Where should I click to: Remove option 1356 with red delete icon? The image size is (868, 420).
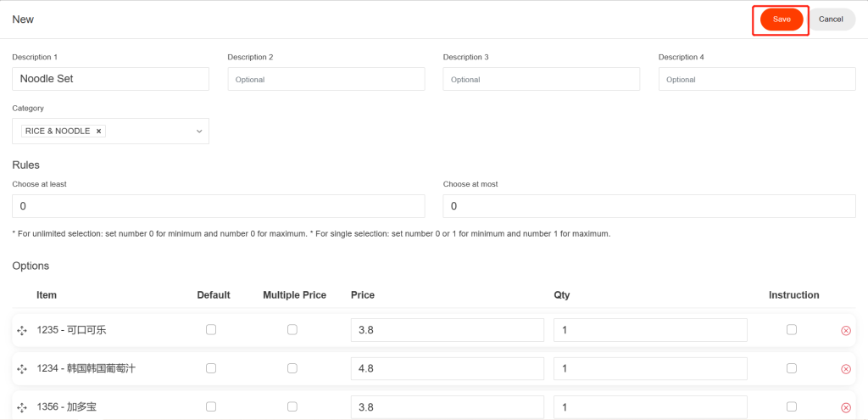pyautogui.click(x=846, y=408)
